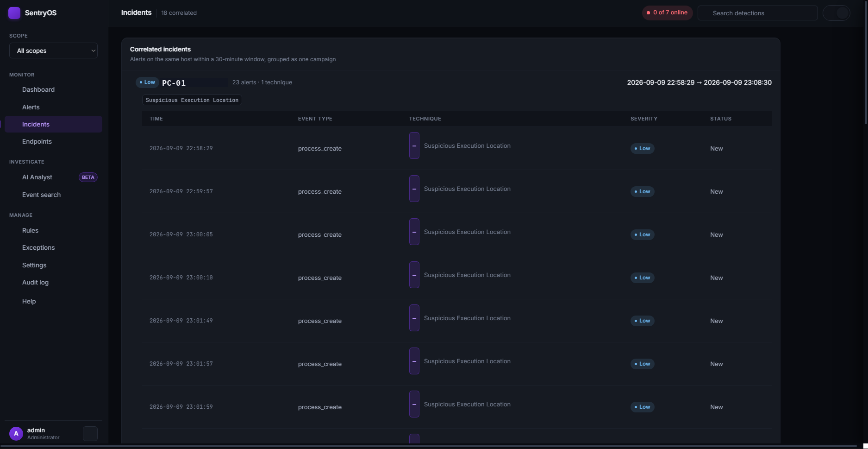This screenshot has height=449, width=868.
Task: Click the New status in the 23:00:10 row
Action: (x=717, y=278)
